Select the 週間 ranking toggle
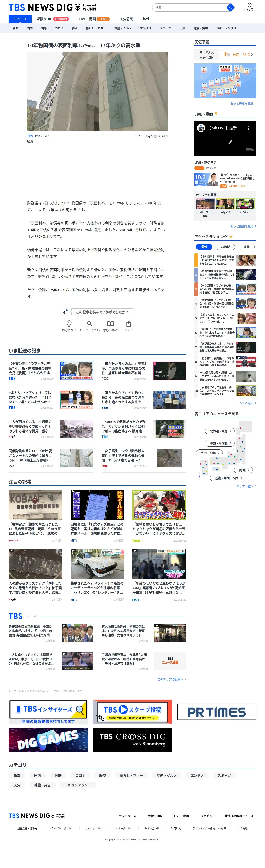 click(x=246, y=247)
